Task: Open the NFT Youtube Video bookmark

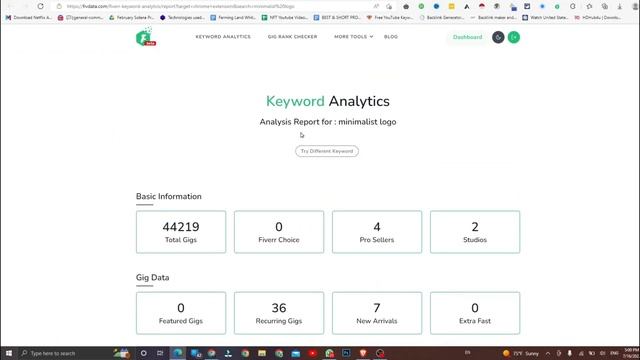Action: coord(284,18)
